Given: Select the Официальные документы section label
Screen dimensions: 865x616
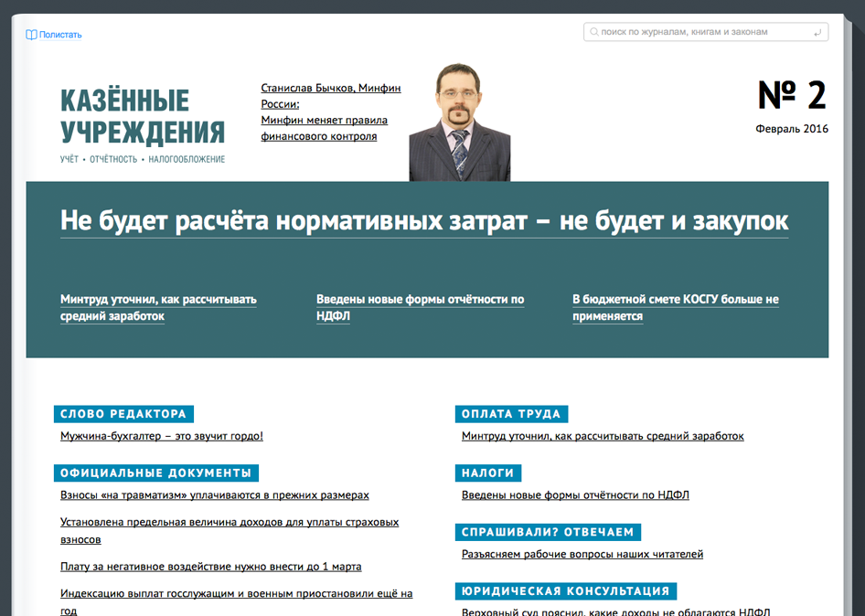Looking at the screenshot, I should tap(156, 473).
